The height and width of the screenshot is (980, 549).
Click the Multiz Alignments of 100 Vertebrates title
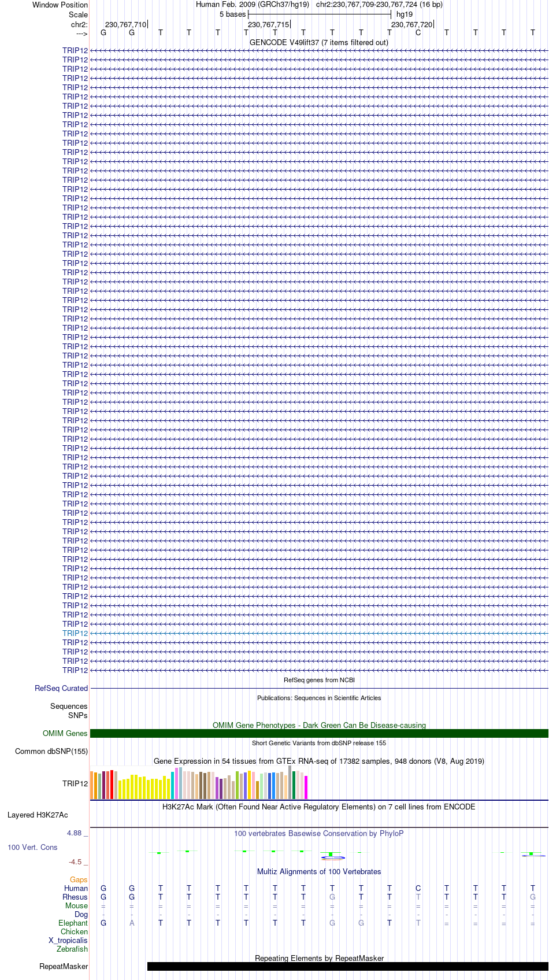tap(319, 871)
